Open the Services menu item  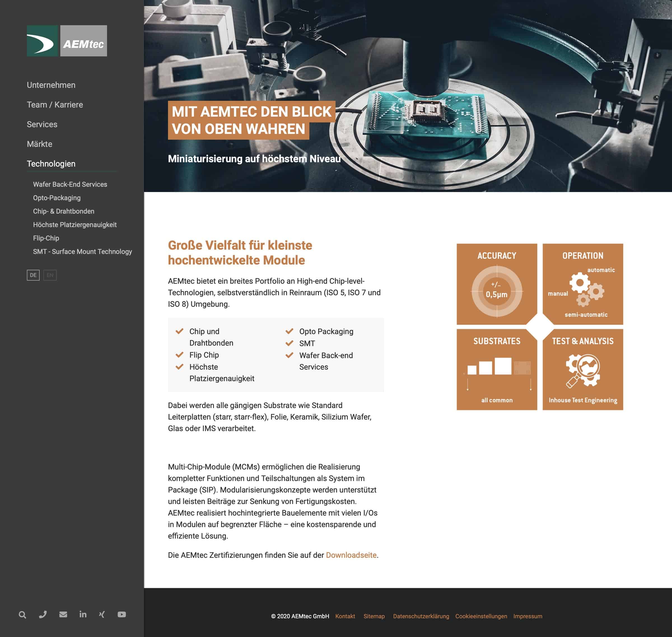(x=42, y=124)
